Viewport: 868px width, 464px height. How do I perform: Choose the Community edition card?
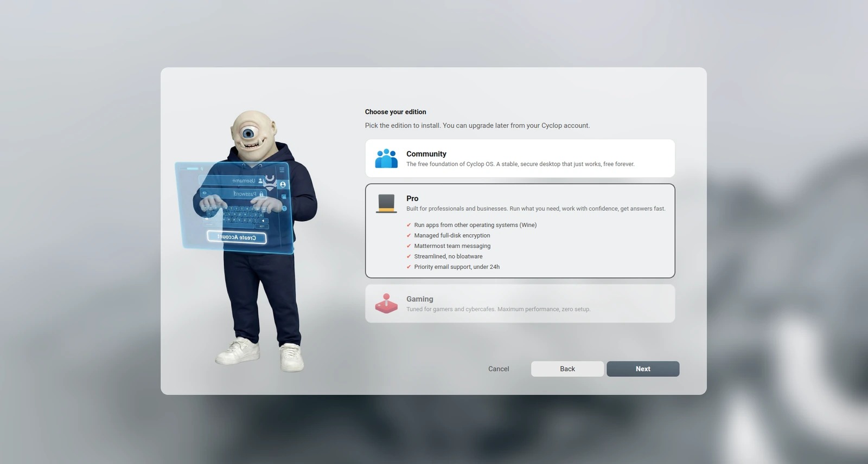(520, 158)
